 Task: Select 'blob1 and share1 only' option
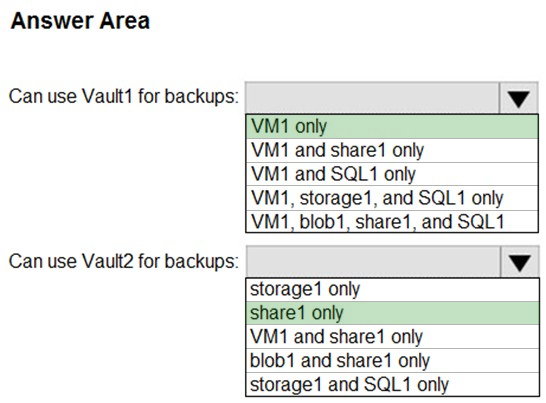click(392, 361)
